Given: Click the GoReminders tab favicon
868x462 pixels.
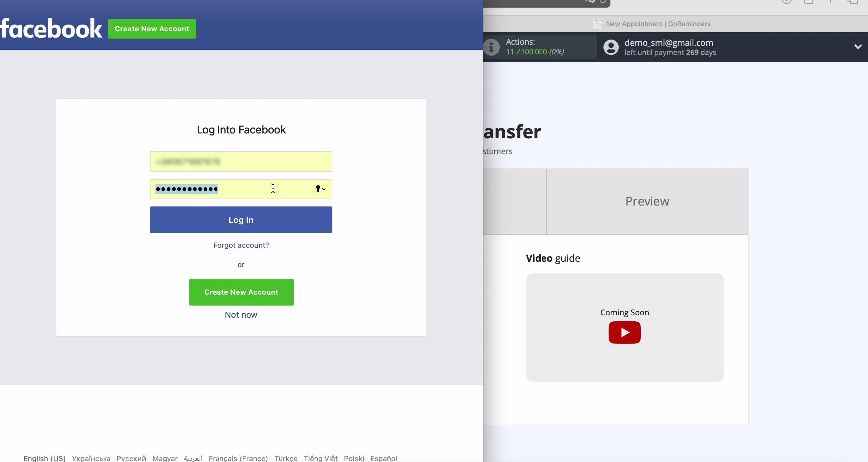Looking at the screenshot, I should [x=598, y=24].
